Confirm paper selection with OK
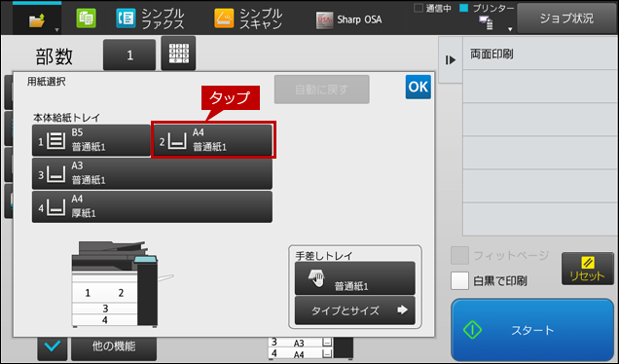Image resolution: width=619 pixels, height=364 pixels. click(419, 87)
